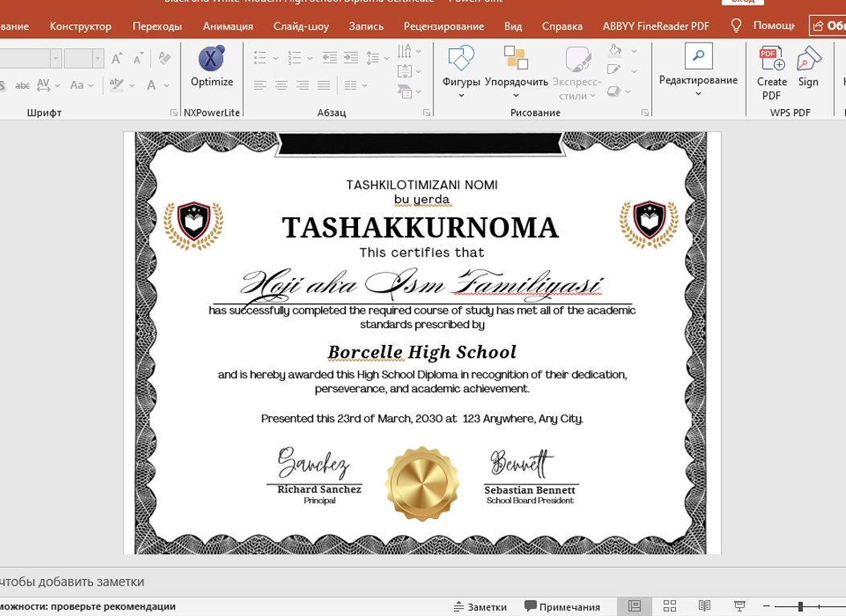This screenshot has width=846, height=616.
Task: Switch to Reading view icon
Action: point(705,606)
